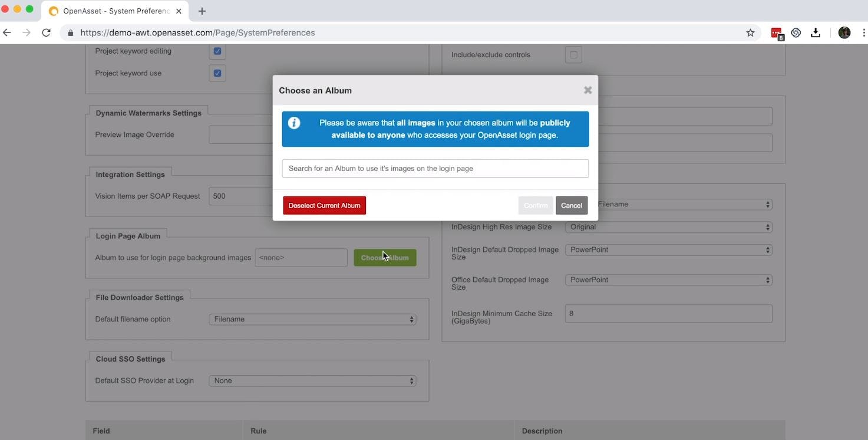The image size is (868, 440).
Task: Click the circular extension icon beside the red one
Action: tap(796, 32)
